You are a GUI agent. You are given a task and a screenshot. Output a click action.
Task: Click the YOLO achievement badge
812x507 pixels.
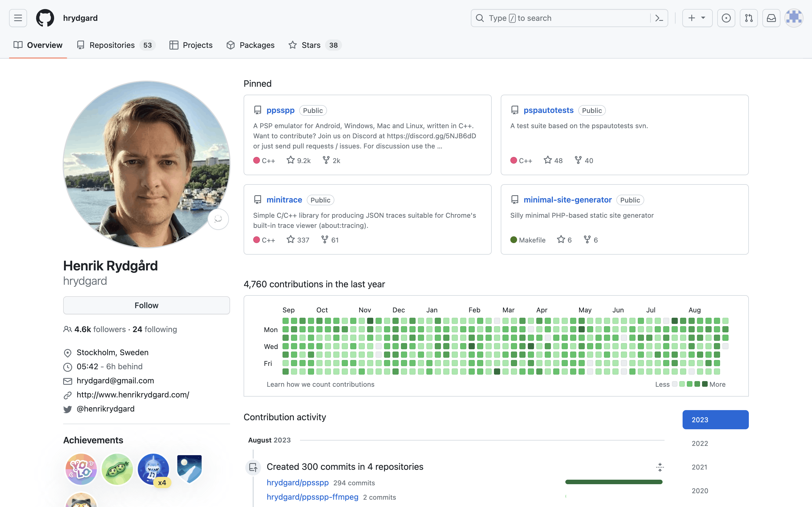pos(81,469)
